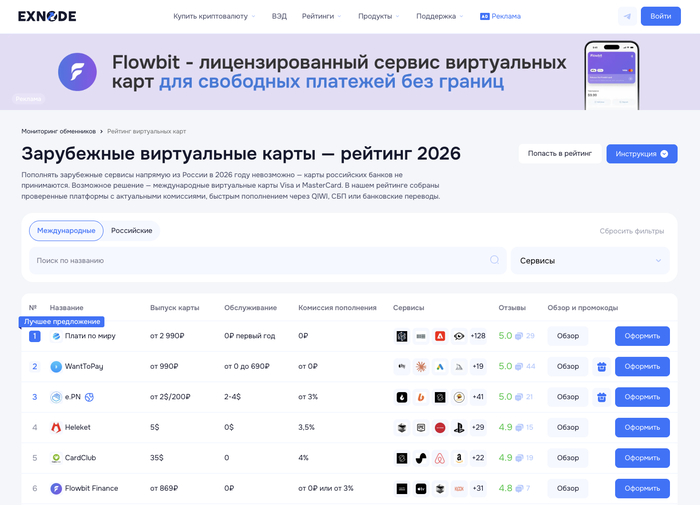Image resolution: width=700 pixels, height=505 pixels.
Task: Sort by the Обслуживание column header
Action: 250,308
